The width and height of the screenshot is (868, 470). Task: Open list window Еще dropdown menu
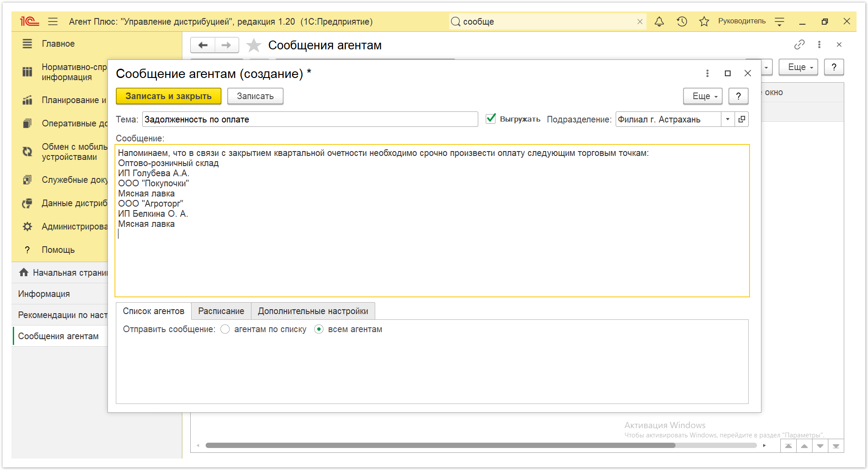coord(798,67)
